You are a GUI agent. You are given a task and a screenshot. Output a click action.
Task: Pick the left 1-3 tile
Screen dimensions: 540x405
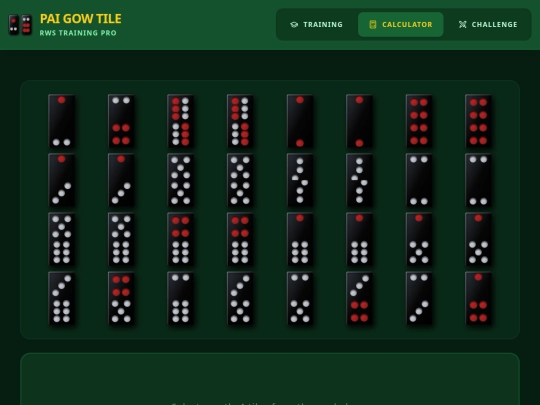tap(62, 180)
